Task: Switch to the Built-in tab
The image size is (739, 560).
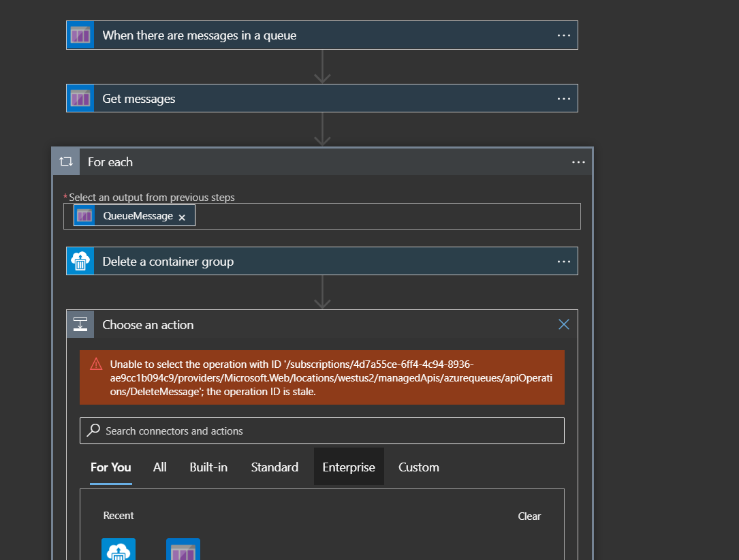Action: coord(208,467)
